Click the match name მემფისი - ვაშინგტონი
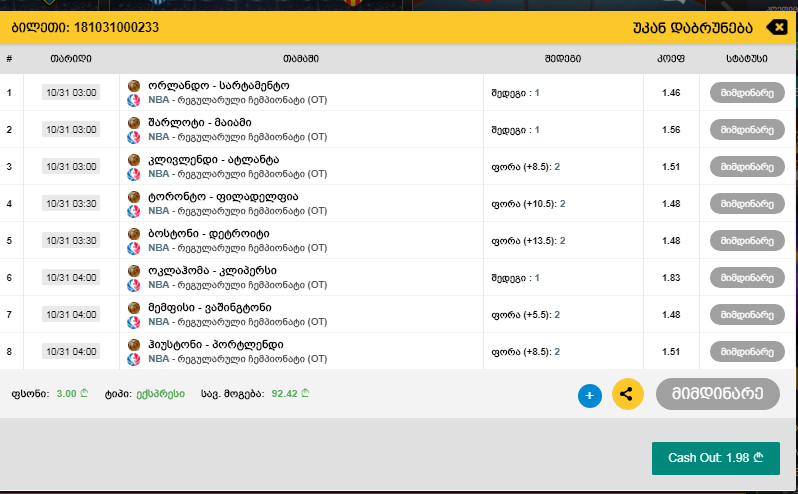This screenshot has width=798, height=494. click(x=210, y=307)
